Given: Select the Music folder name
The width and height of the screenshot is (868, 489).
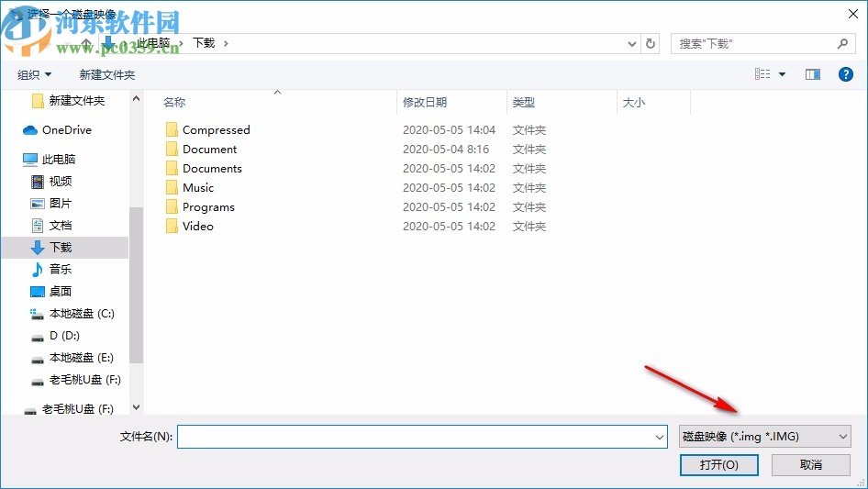Looking at the screenshot, I should tap(198, 188).
